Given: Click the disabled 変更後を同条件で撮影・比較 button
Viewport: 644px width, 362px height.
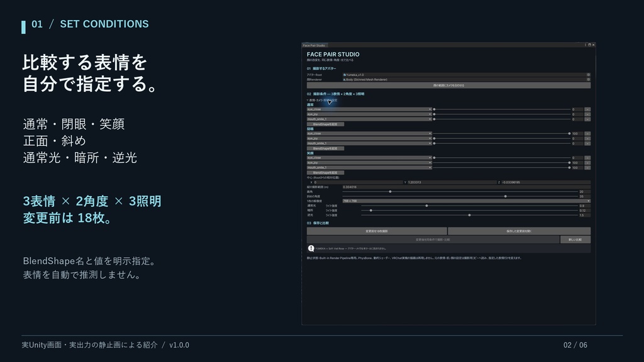Looking at the screenshot, I should click(433, 239).
